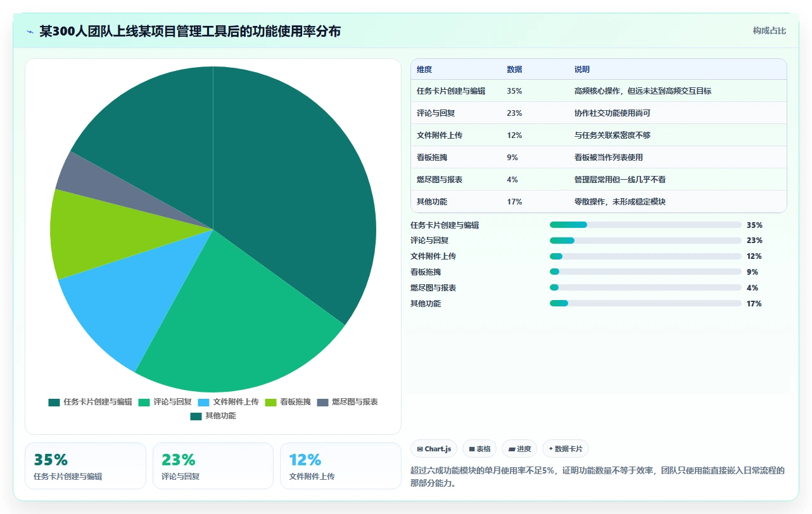Select the 表格 tag
This screenshot has height=514, width=812.
coord(479,449)
